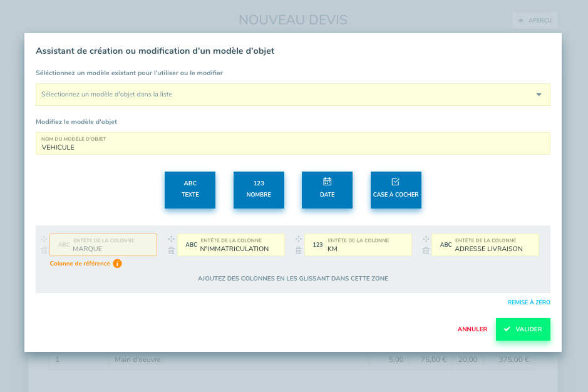The height and width of the screenshot is (392, 588).
Task: Click the move handle for KM column
Action: coord(299,239)
